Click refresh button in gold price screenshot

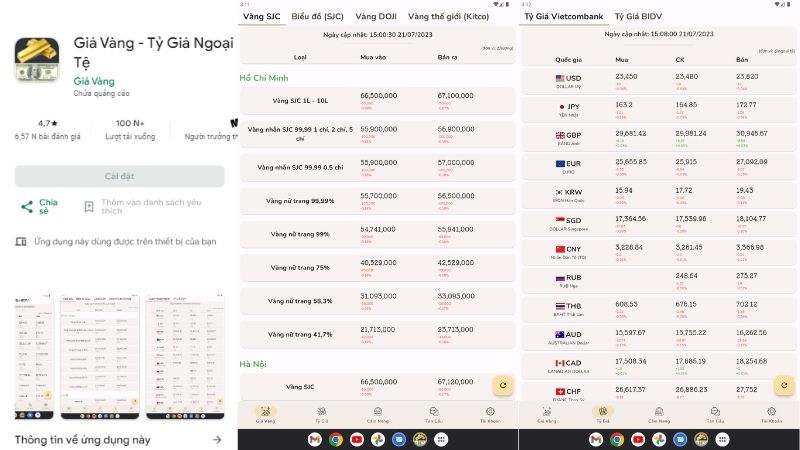(503, 386)
